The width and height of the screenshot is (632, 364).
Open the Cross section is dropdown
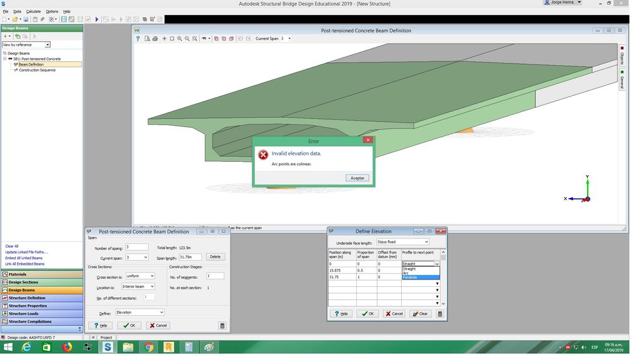[140, 277]
